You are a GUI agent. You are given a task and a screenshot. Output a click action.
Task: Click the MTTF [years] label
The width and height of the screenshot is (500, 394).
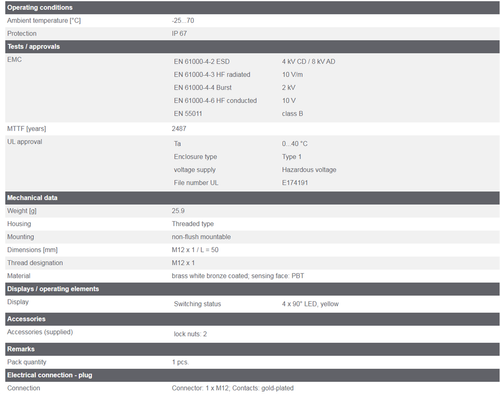tap(27, 129)
